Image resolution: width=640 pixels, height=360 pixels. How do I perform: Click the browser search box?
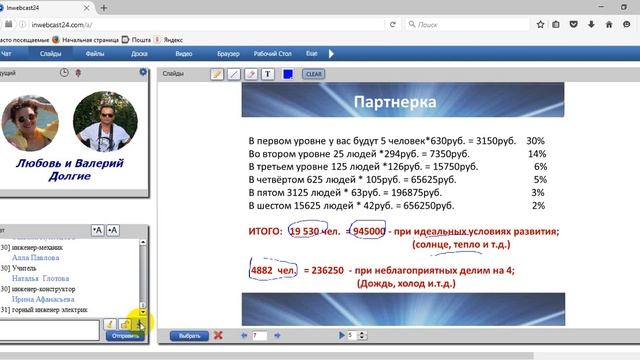[x=467, y=24]
